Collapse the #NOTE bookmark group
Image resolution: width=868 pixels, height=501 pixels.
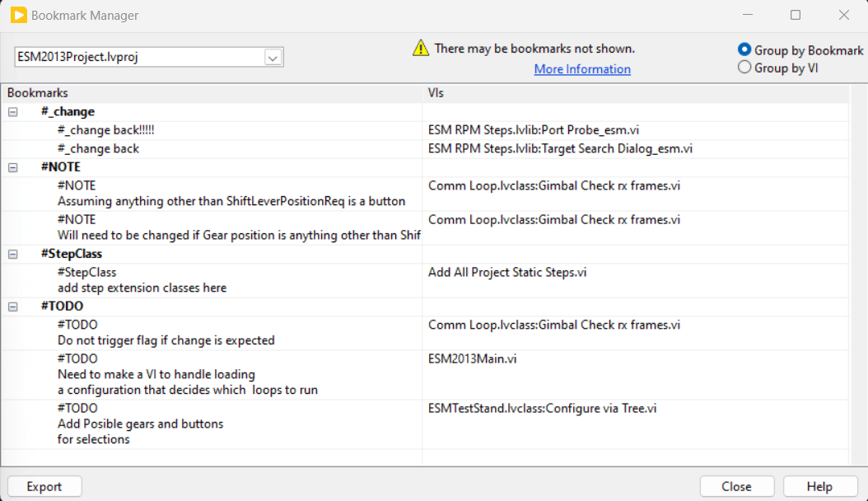12,167
